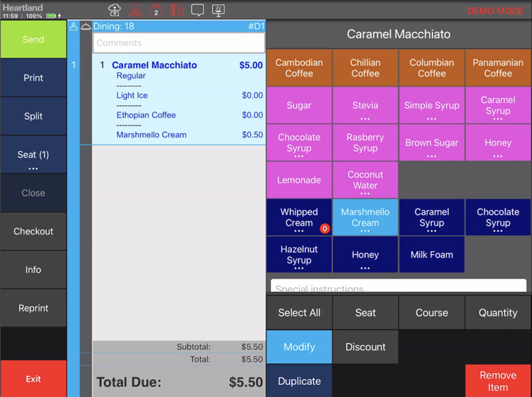532x397 pixels.
Task: Select the serving cloche icon next to person icon
Action: click(87, 26)
